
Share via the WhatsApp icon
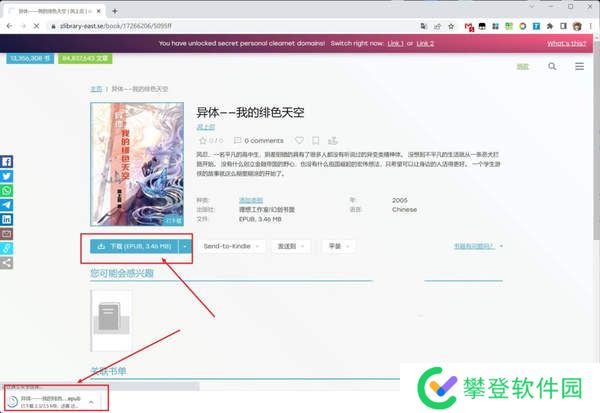pyautogui.click(x=7, y=191)
